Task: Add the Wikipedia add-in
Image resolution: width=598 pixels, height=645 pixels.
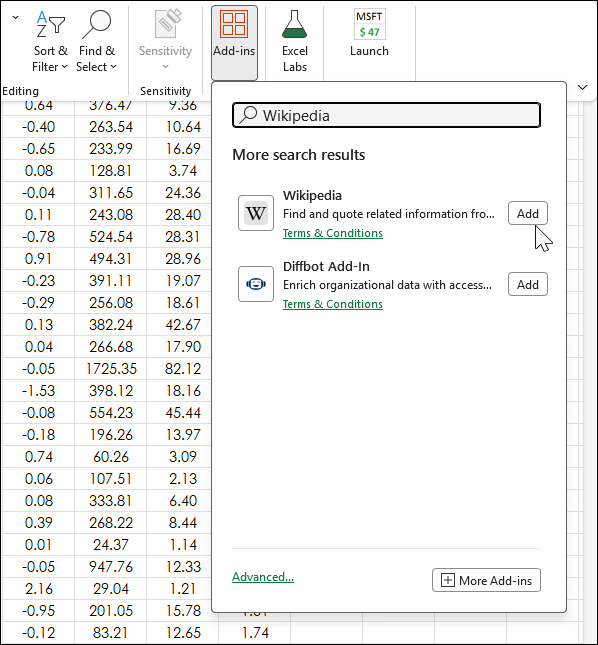Action: 528,213
